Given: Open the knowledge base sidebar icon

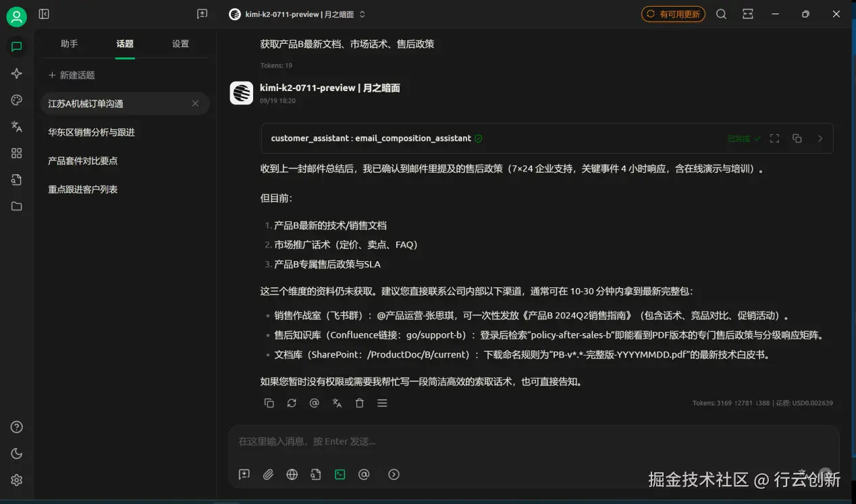Looking at the screenshot, I should tap(17, 179).
